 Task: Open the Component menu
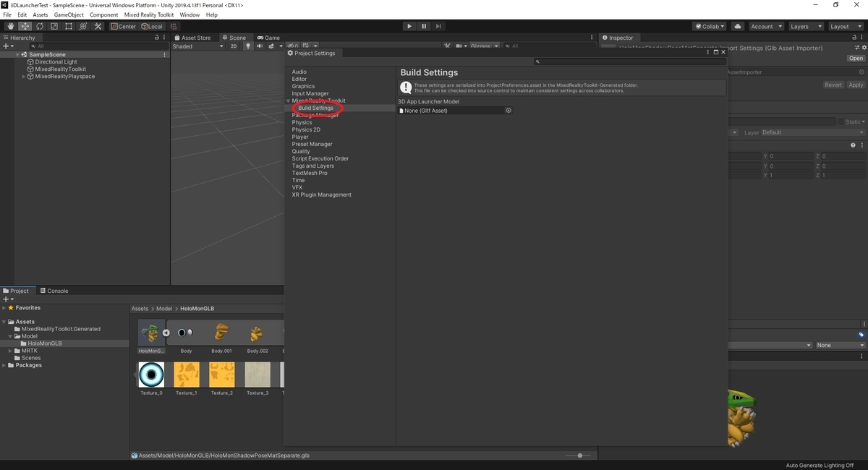coord(103,14)
